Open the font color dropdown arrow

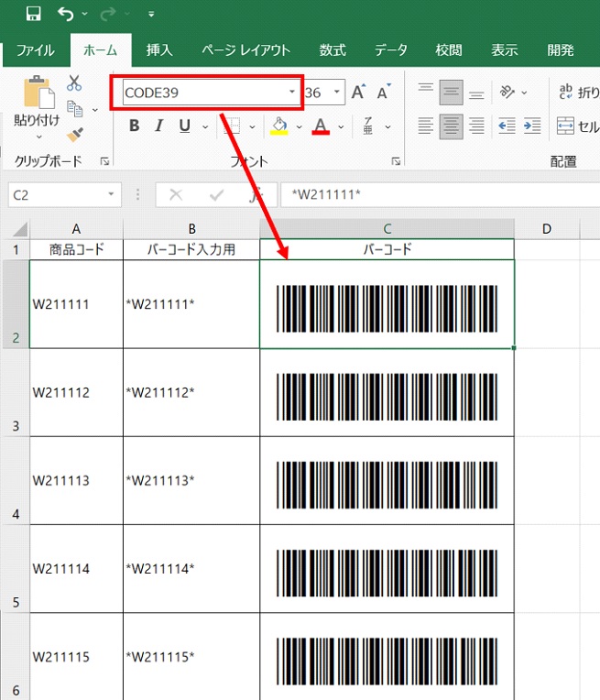[x=341, y=127]
